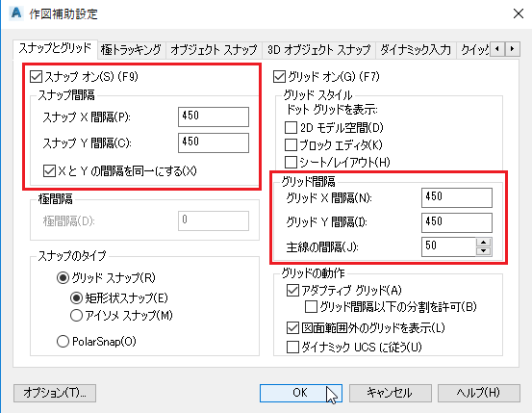Click the グリッド Y 間隔(I) input field
Image resolution: width=532 pixels, height=413 pixels.
coord(457,222)
